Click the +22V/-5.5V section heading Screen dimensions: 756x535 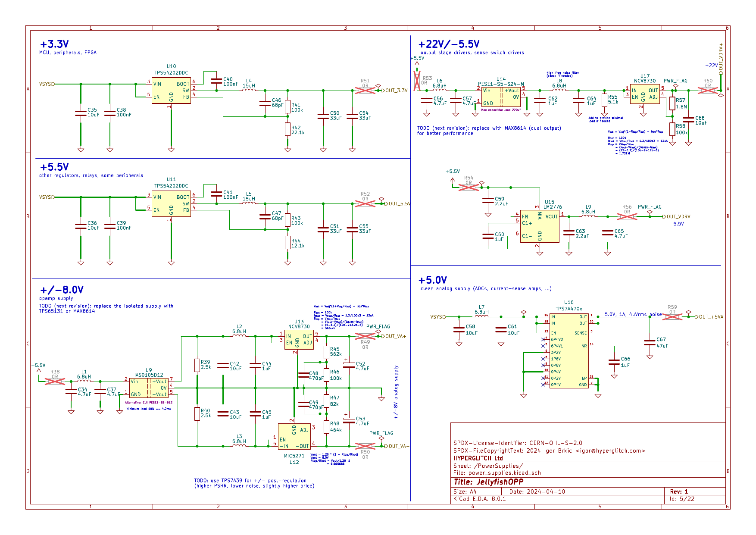[449, 44]
